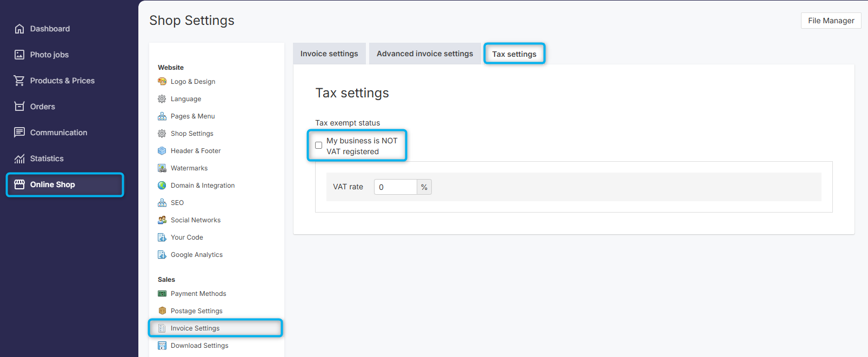This screenshot has height=357, width=868.
Task: Open the Watermarks settings link
Action: tap(189, 168)
